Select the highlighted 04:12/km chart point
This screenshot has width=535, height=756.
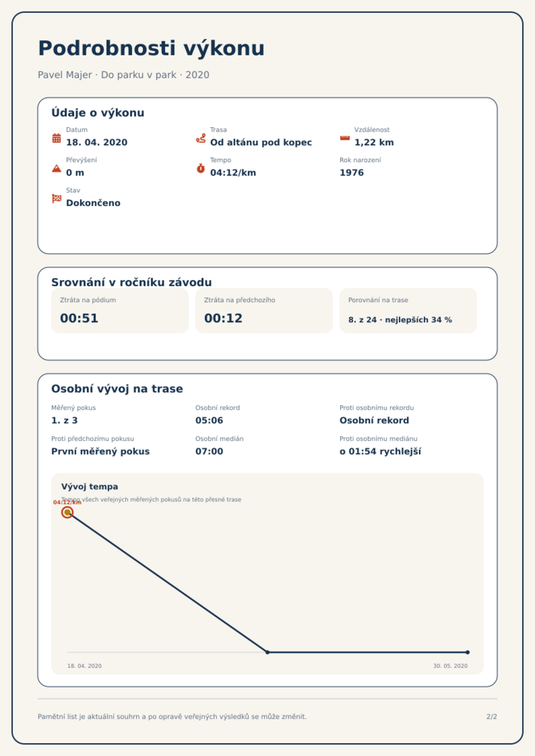tap(67, 512)
